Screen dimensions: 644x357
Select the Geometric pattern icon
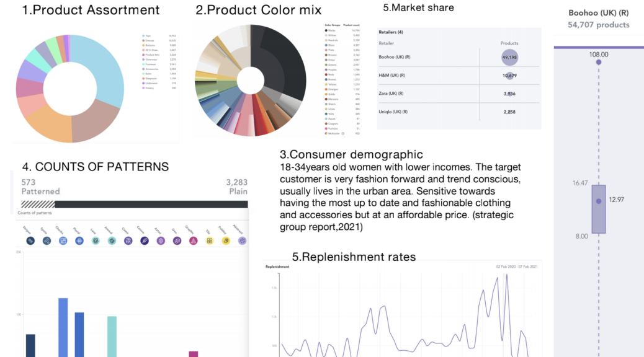pyautogui.click(x=177, y=241)
